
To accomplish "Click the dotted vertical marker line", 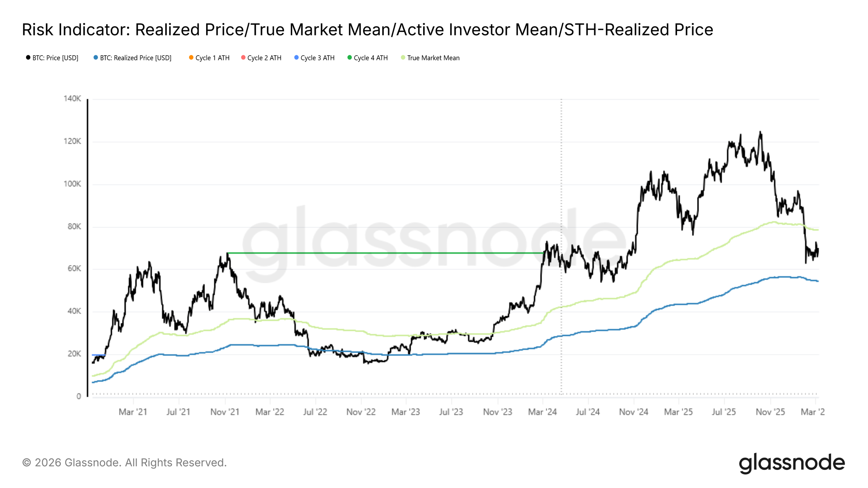I will [x=561, y=181].
